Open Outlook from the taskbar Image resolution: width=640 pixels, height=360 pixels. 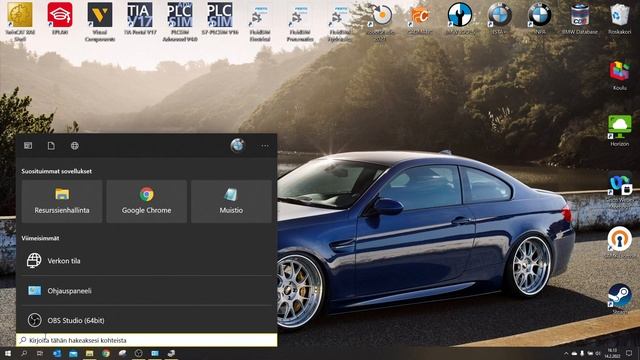57,353
